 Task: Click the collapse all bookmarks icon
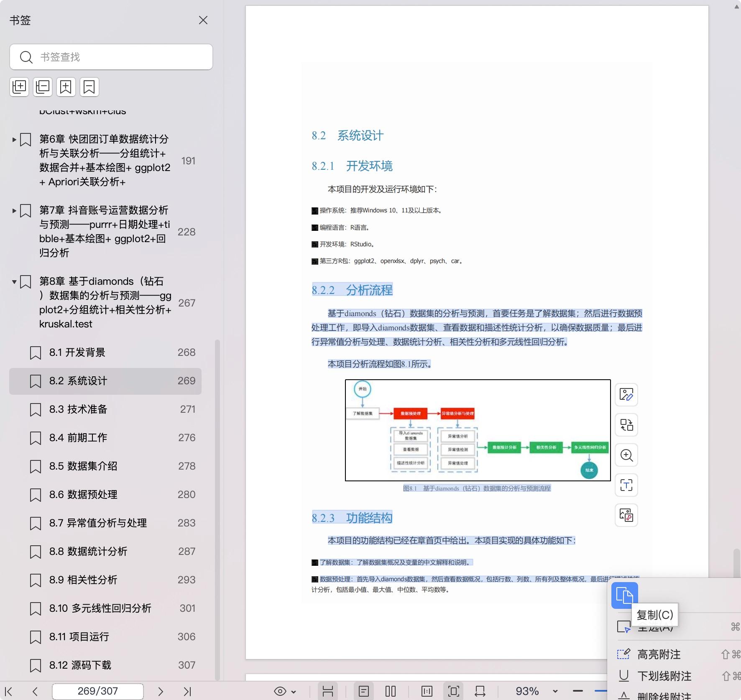[43, 87]
